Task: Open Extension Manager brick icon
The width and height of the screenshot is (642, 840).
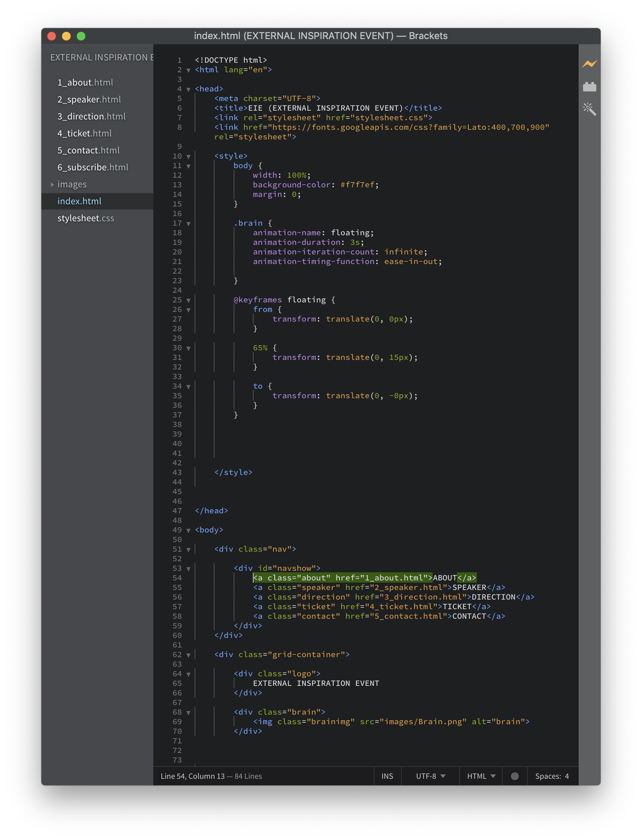Action: point(589,87)
